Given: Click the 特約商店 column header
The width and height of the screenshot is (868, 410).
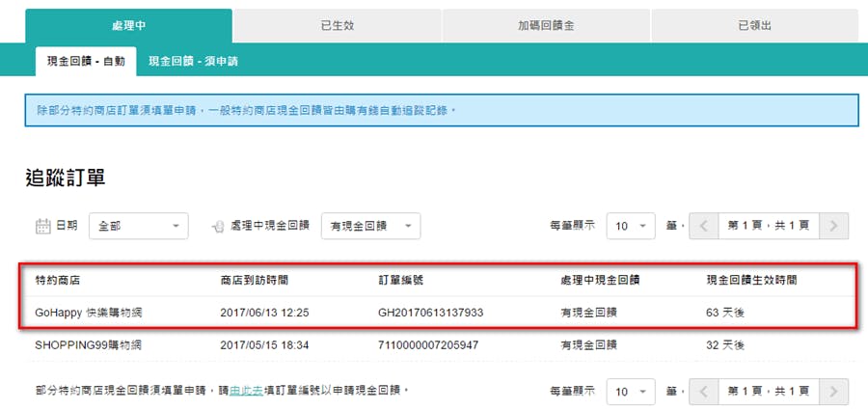Looking at the screenshot, I should (58, 281).
